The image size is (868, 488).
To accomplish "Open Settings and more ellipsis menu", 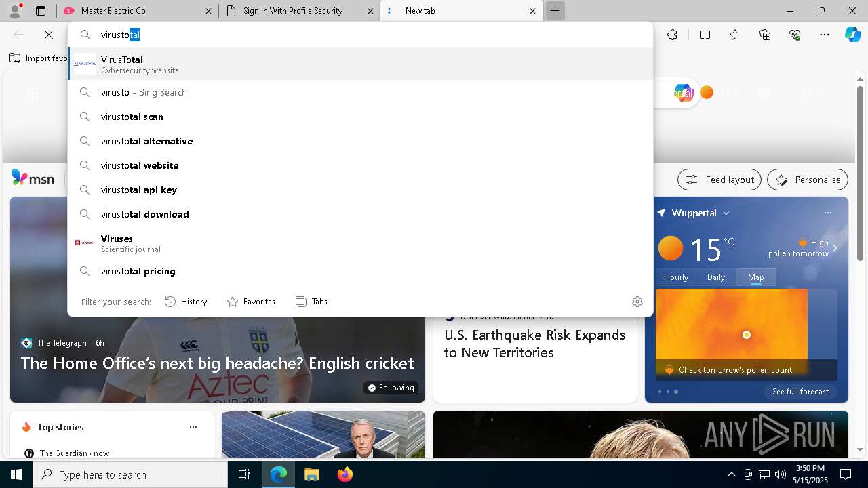I will [825, 35].
